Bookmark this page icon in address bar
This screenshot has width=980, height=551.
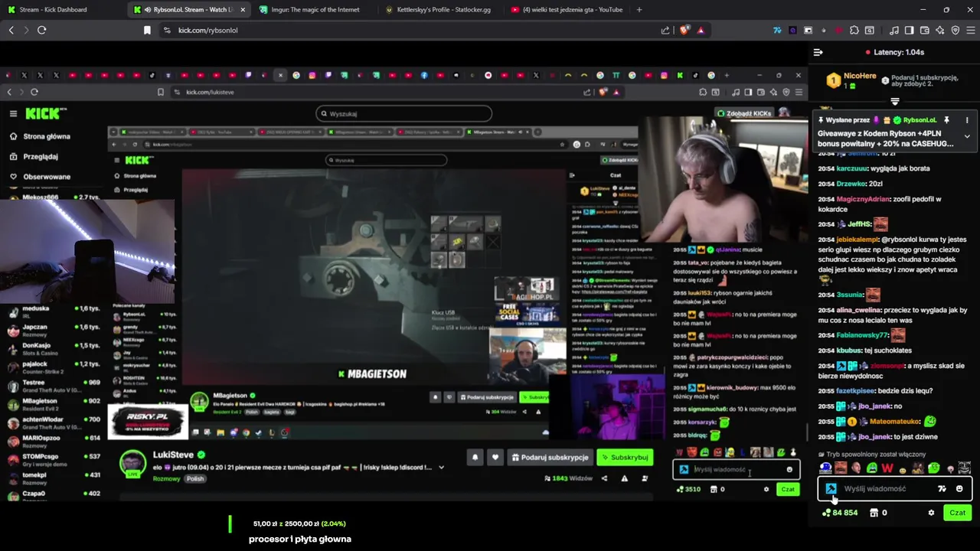pyautogui.click(x=147, y=30)
